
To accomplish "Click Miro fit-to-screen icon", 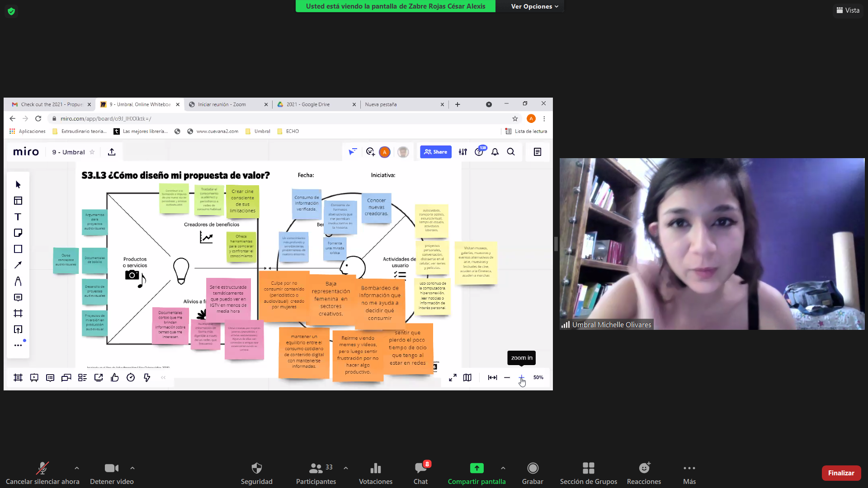I will pyautogui.click(x=493, y=378).
